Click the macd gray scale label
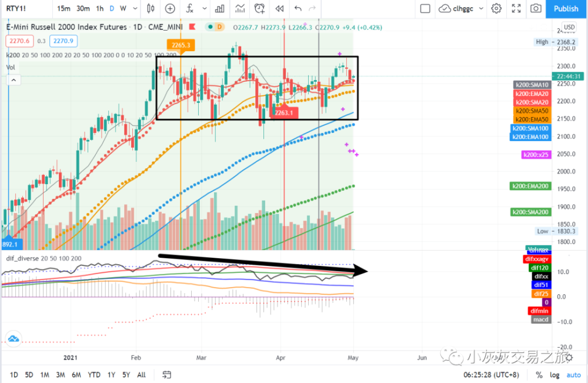The height and width of the screenshot is (383, 588). [x=541, y=319]
